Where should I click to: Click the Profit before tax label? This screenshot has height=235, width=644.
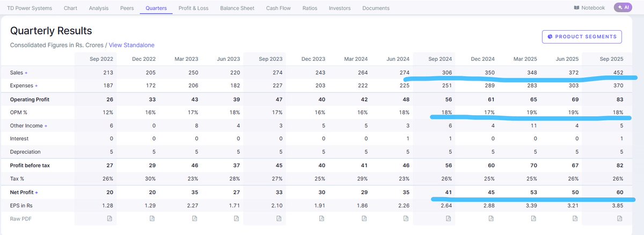(x=30, y=166)
